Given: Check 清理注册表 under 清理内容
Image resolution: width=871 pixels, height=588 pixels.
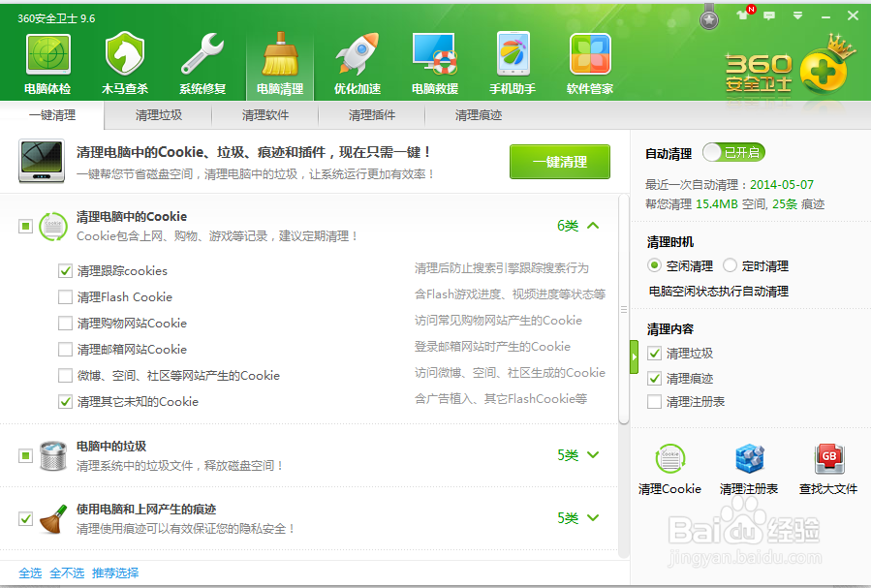Looking at the screenshot, I should (x=654, y=401).
